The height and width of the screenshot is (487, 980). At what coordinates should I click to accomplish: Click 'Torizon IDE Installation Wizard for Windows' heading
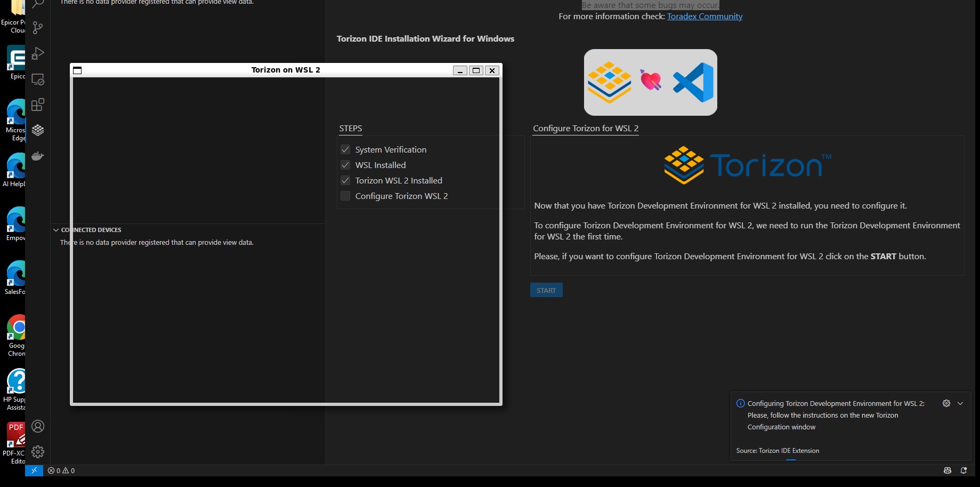point(425,39)
